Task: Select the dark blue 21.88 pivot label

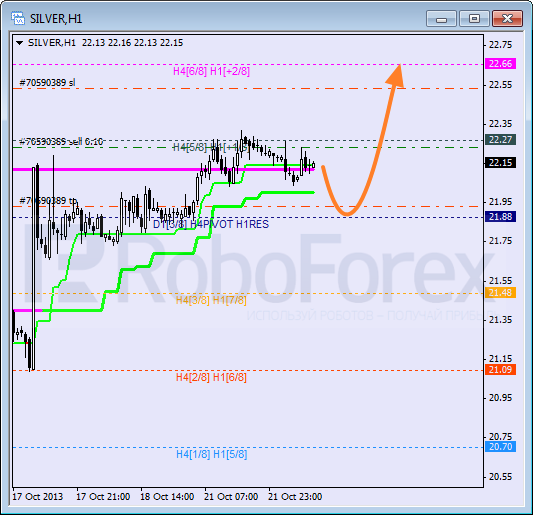Action: click(x=500, y=217)
